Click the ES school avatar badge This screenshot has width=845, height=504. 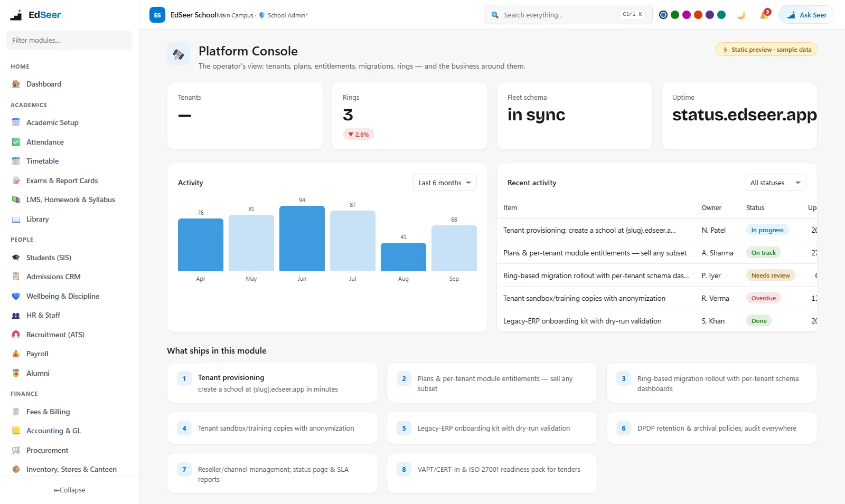click(x=157, y=15)
